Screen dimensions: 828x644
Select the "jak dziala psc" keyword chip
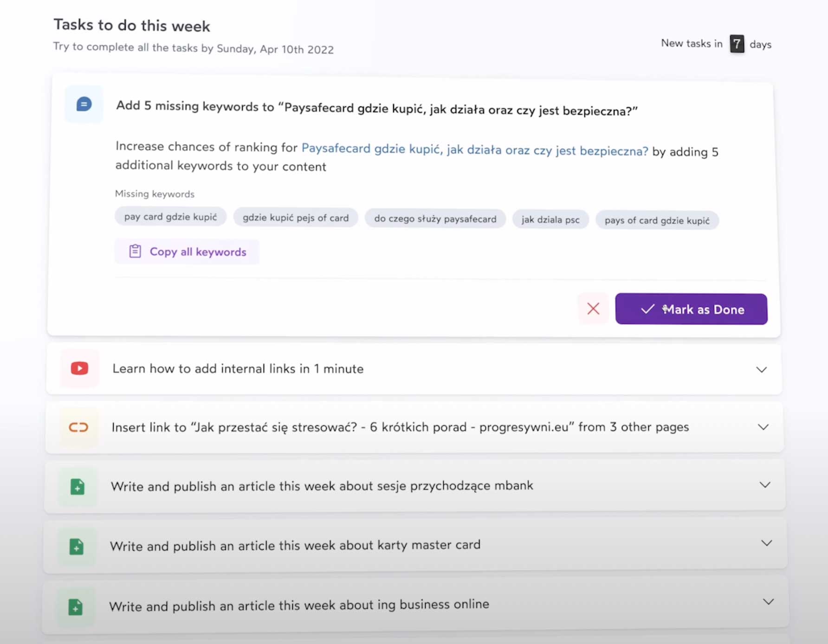(x=550, y=220)
